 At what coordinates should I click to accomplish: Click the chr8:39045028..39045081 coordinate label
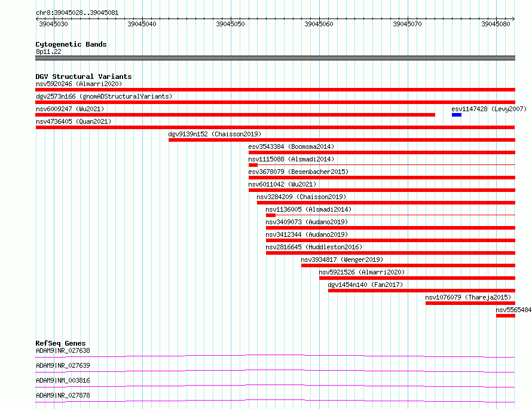point(77,13)
